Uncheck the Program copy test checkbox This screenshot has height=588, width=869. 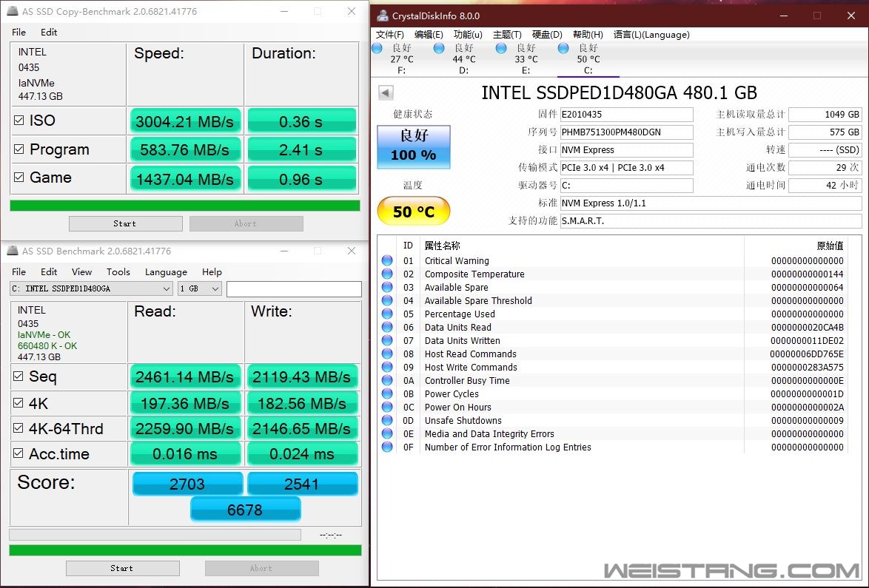pyautogui.click(x=19, y=149)
